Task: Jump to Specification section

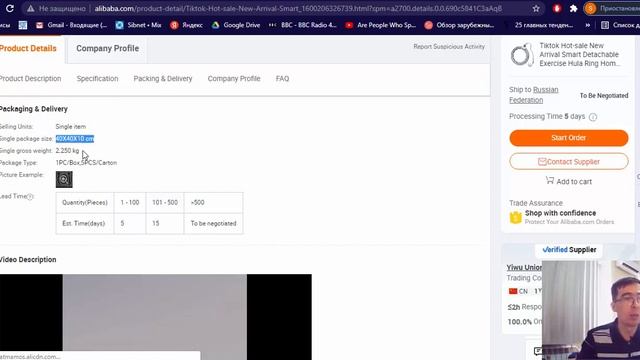Action: click(x=97, y=78)
